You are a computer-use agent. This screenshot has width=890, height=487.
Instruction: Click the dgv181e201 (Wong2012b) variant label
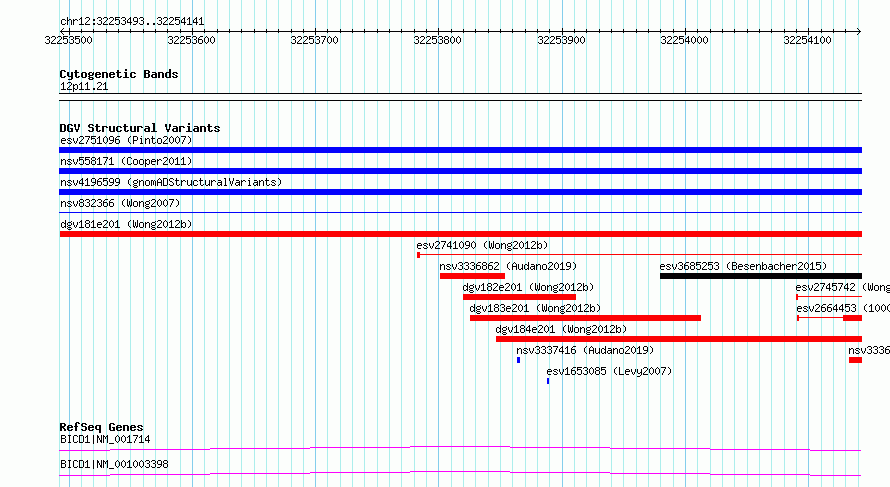pos(126,224)
